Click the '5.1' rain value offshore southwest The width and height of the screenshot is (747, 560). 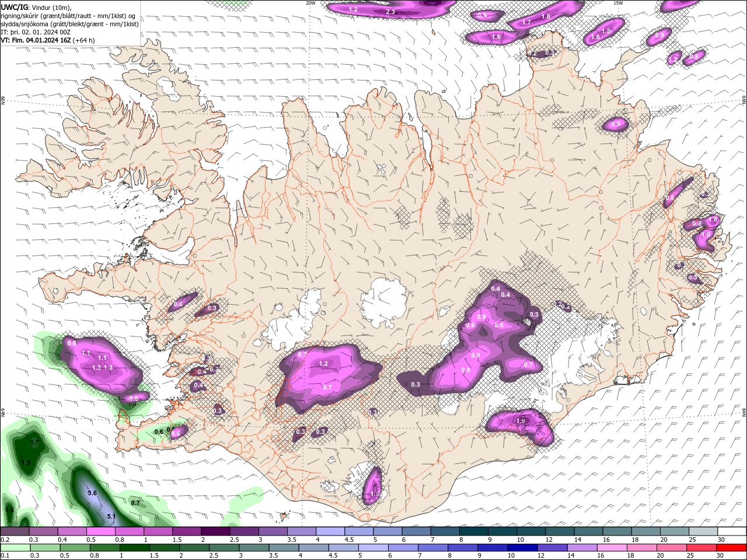point(111,516)
